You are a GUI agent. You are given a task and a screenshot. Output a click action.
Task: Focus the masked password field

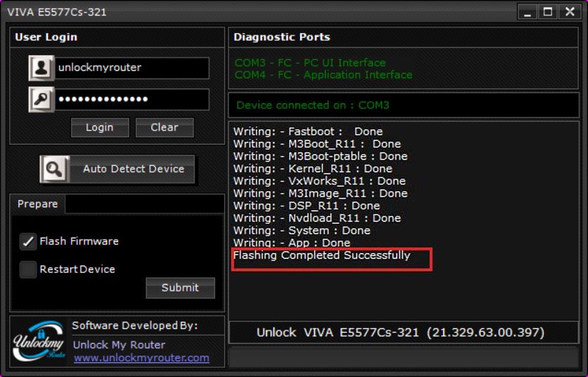132,100
